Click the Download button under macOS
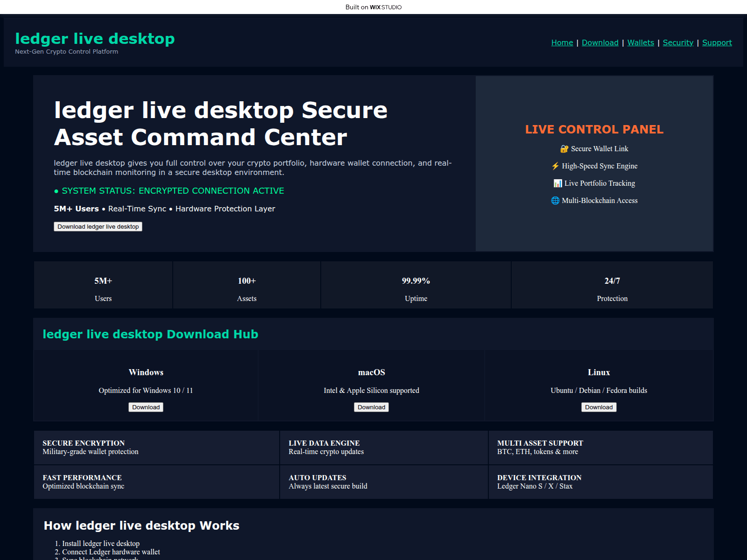 (371, 407)
